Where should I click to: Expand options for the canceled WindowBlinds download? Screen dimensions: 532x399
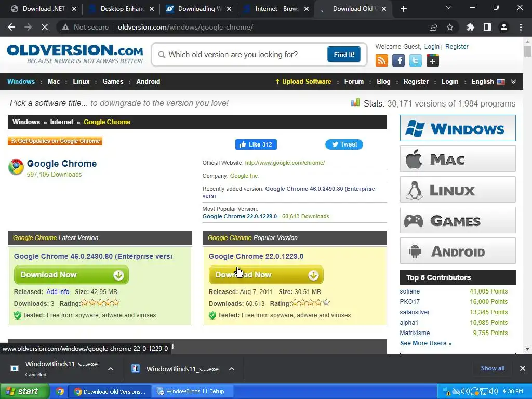click(x=111, y=369)
